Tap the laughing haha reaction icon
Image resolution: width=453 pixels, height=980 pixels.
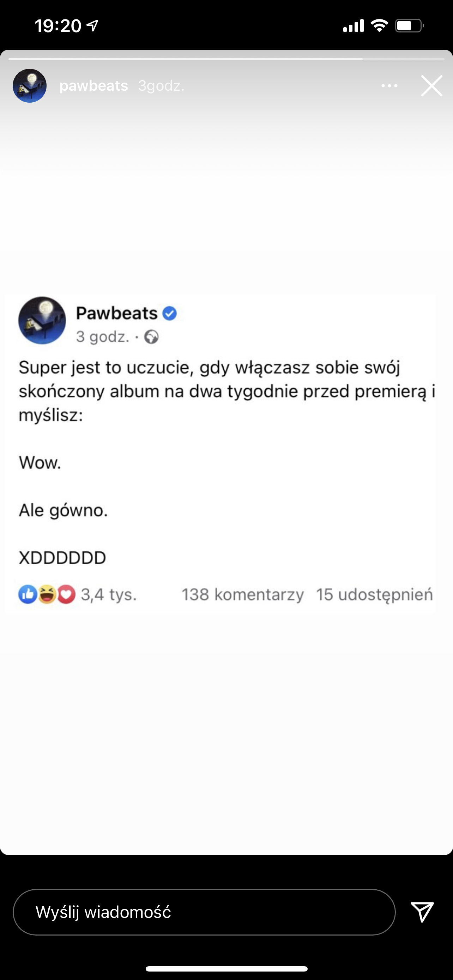[x=47, y=594]
